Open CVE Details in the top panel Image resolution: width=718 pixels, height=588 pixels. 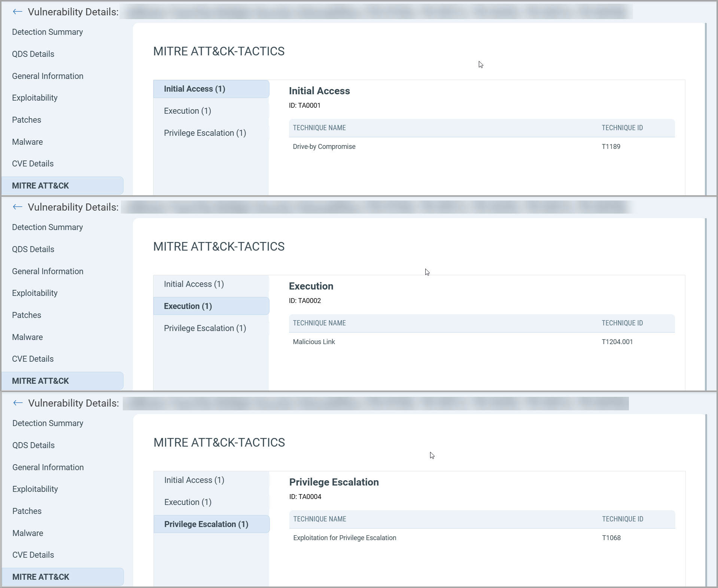(33, 163)
